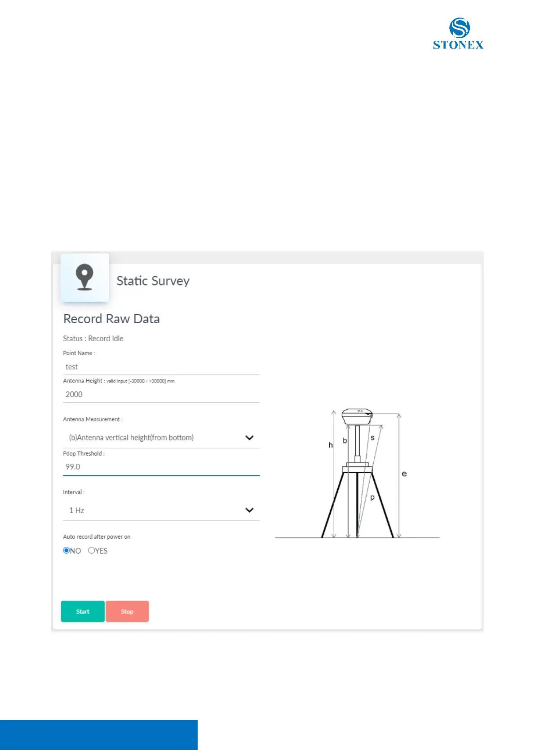Image resolution: width=535 pixels, height=756 pixels.
Task: Open the Antenna Measurement dropdown
Action: 161,438
